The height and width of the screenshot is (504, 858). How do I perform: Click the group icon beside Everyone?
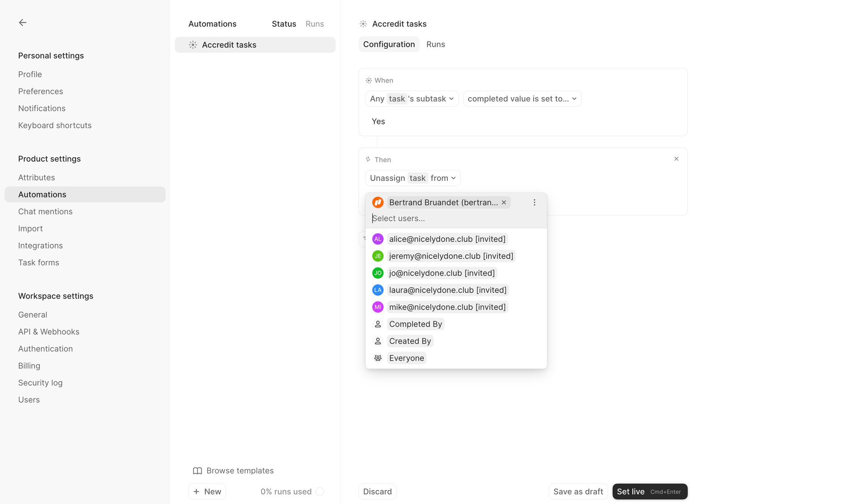pyautogui.click(x=378, y=357)
